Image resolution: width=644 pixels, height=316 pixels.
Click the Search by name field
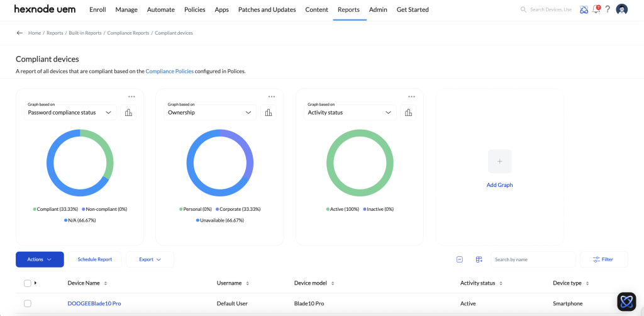pos(532,259)
